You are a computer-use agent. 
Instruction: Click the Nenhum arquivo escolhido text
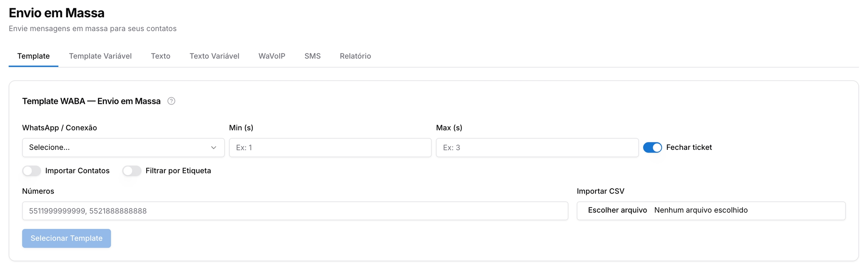701,210
